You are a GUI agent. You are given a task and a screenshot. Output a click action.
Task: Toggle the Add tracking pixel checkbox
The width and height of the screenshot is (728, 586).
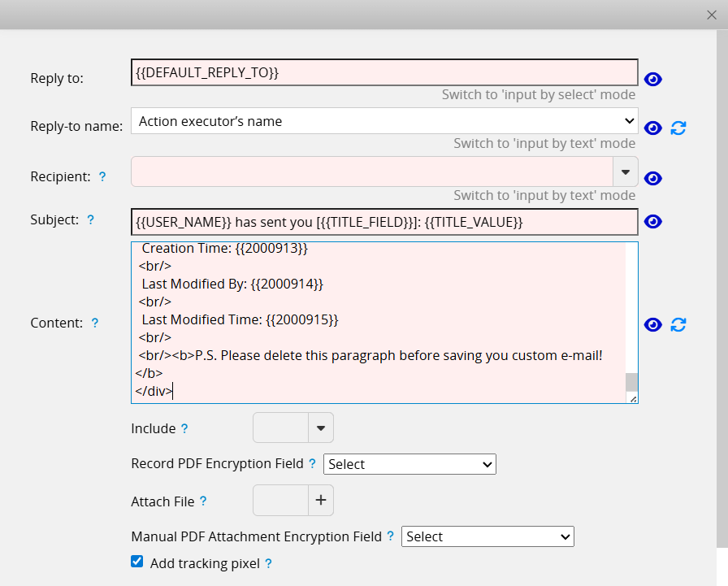coord(136,562)
